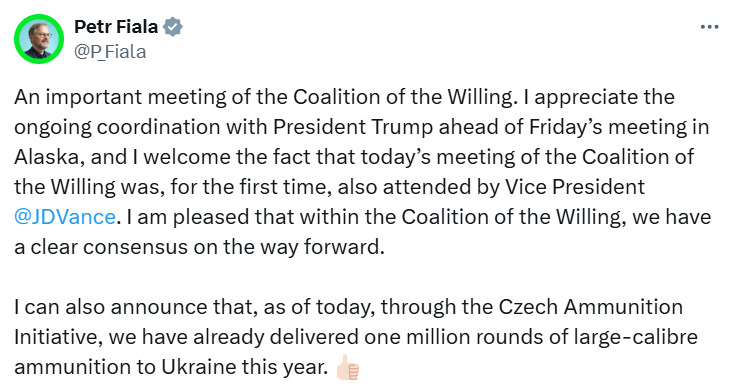Screen dimensions: 730x390
Task: Click the word "Ukraine" in the last line
Action: (x=199, y=367)
